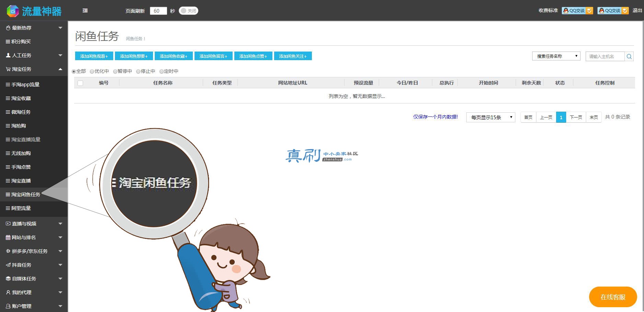Select page 1 in pagination

(561, 117)
